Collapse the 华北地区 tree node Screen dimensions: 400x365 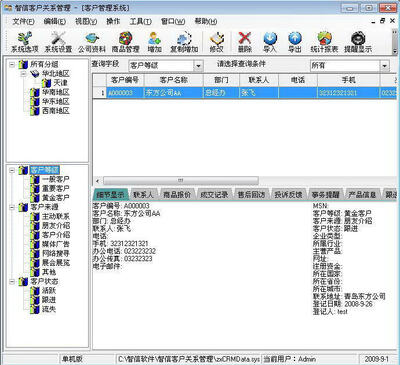pos(24,74)
